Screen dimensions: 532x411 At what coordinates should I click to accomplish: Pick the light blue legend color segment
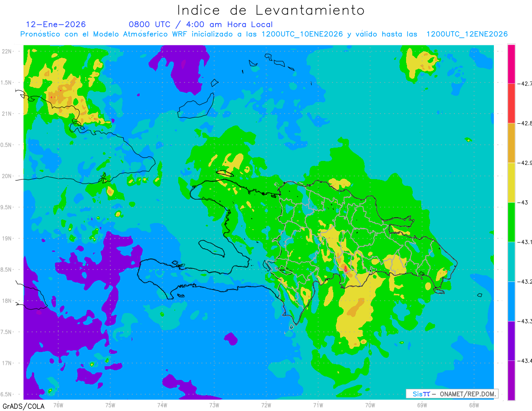511,301
